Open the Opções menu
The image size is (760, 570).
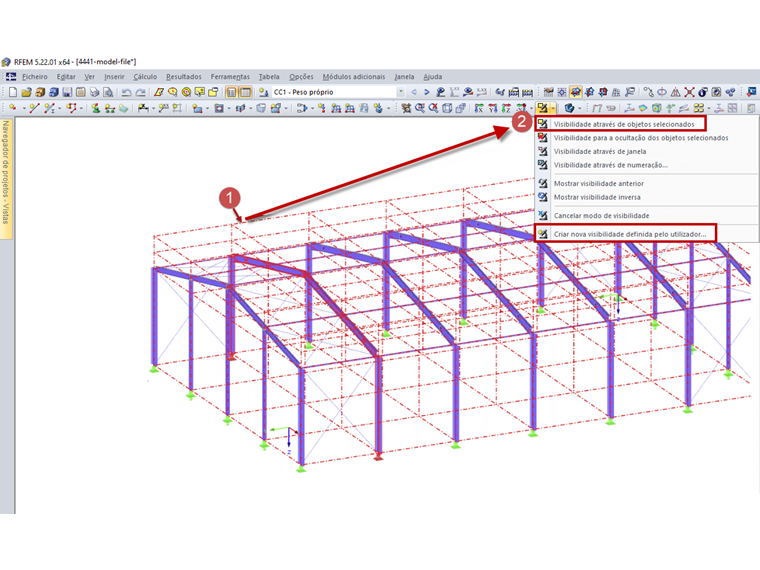[301, 77]
